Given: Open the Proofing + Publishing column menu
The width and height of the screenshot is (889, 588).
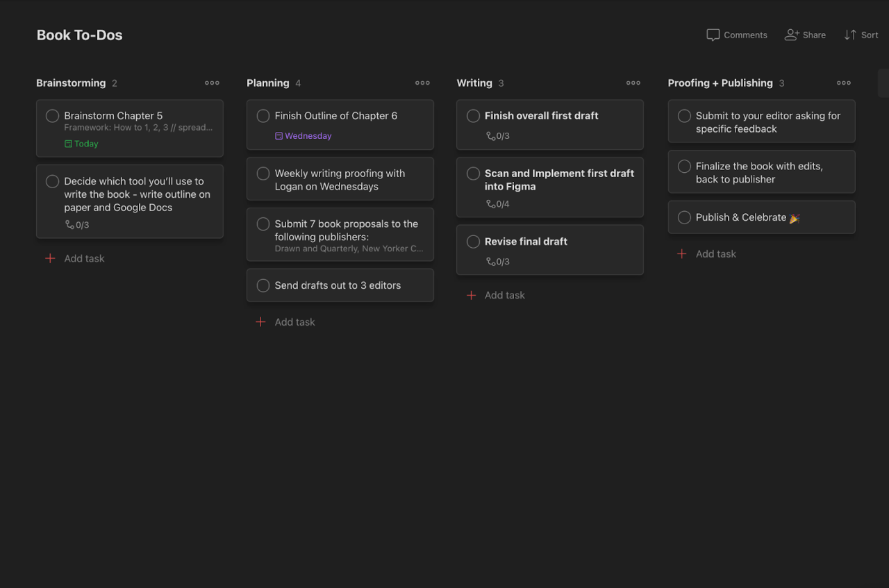Looking at the screenshot, I should point(843,83).
